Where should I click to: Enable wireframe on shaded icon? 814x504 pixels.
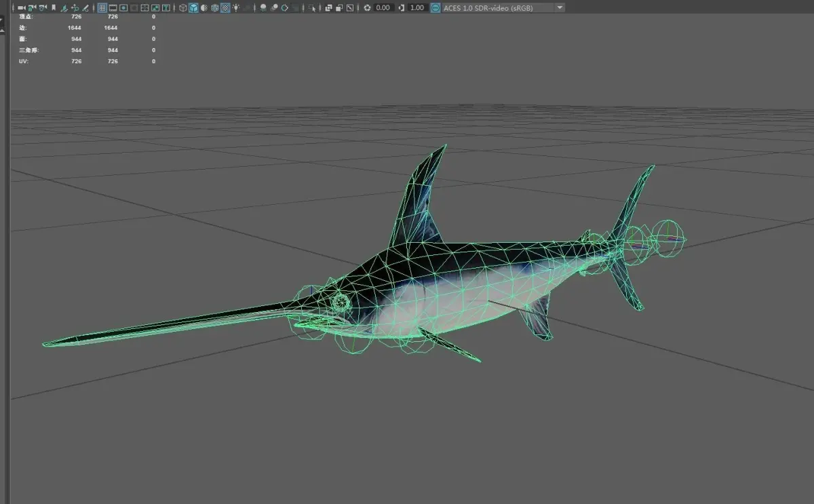[214, 7]
